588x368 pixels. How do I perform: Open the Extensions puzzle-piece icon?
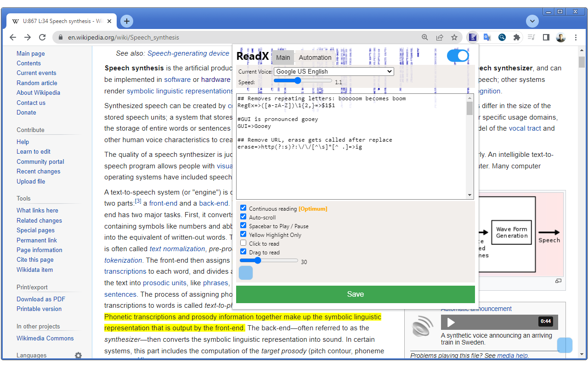[x=517, y=37]
